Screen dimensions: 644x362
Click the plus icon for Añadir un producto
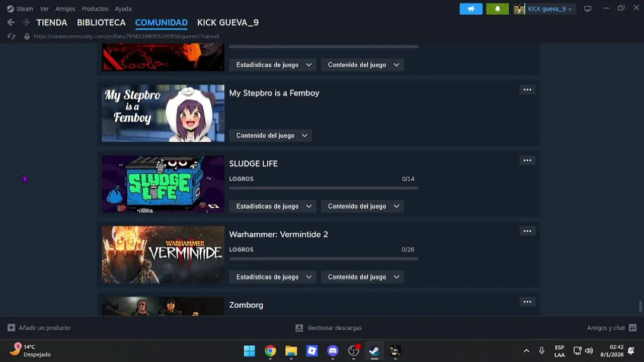(x=11, y=328)
